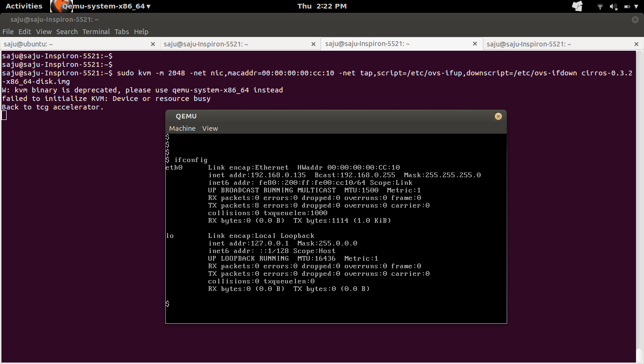Click 'Link encap:Local Loopback' text

[x=261, y=236]
